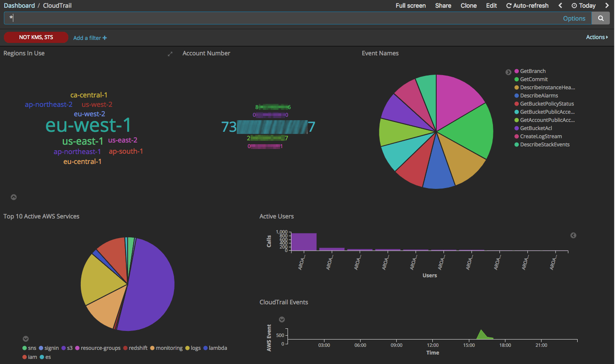Expand the Regions In Use panel fullscreen
Screen dimensions: 615x364
click(170, 54)
